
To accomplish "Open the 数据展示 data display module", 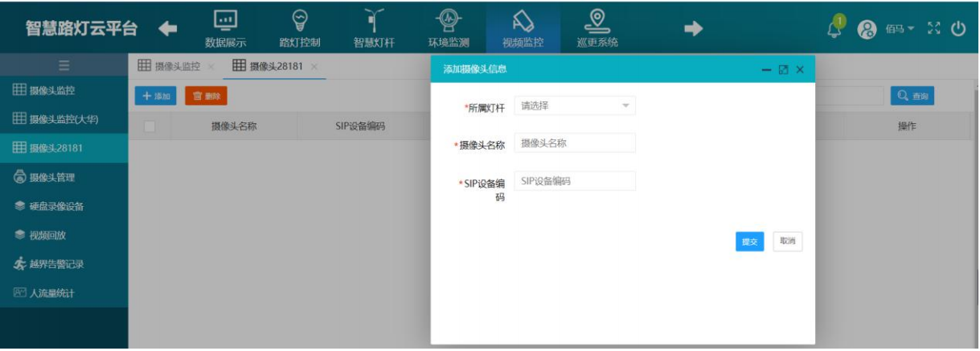I will click(225, 29).
